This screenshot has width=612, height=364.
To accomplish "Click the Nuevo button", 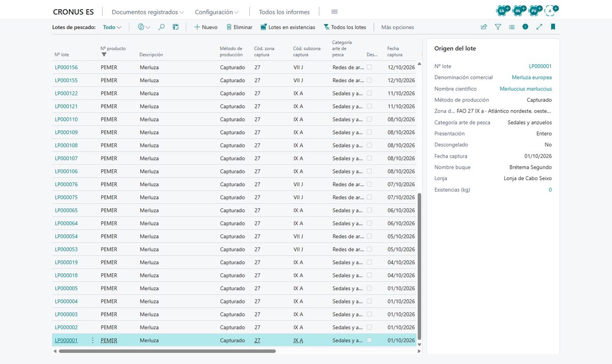I will [x=206, y=27].
